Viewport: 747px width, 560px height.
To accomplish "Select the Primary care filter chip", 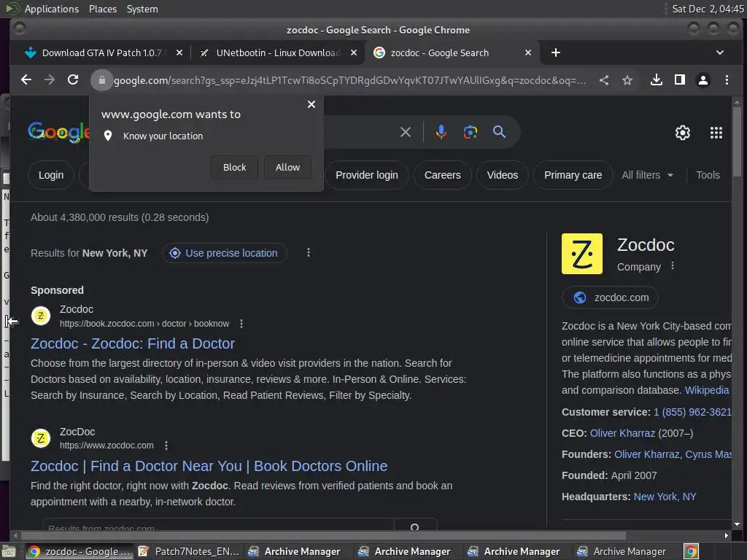I will click(x=573, y=175).
